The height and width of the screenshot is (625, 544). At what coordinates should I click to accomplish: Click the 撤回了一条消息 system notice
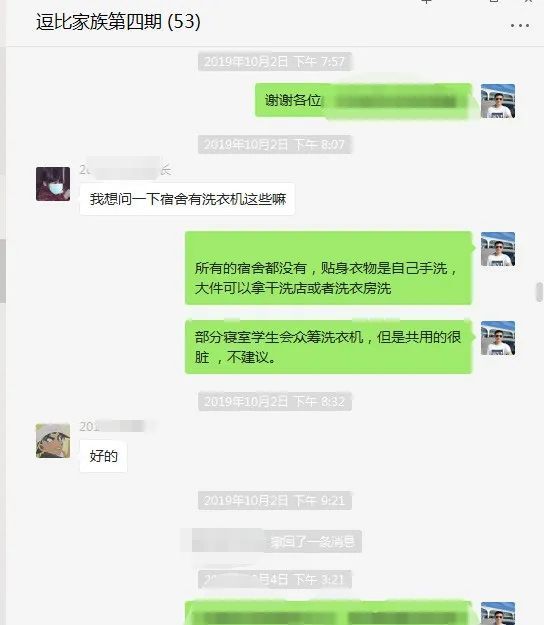point(277,541)
